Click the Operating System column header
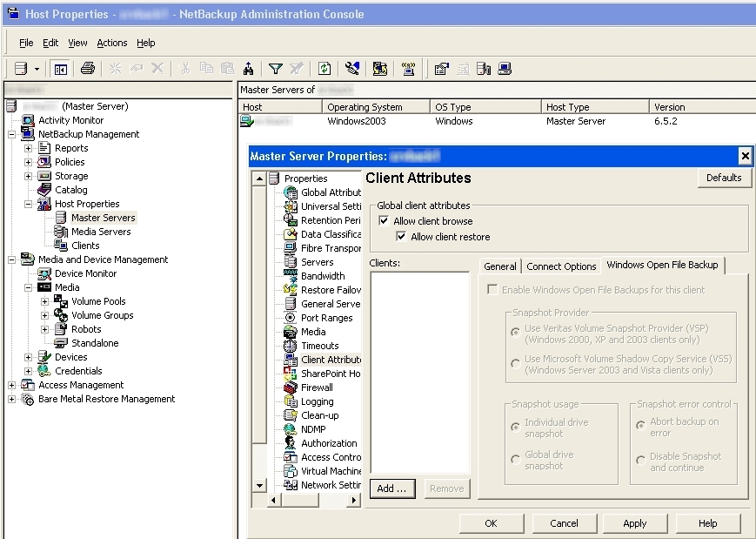The width and height of the screenshot is (756, 539). tap(376, 106)
